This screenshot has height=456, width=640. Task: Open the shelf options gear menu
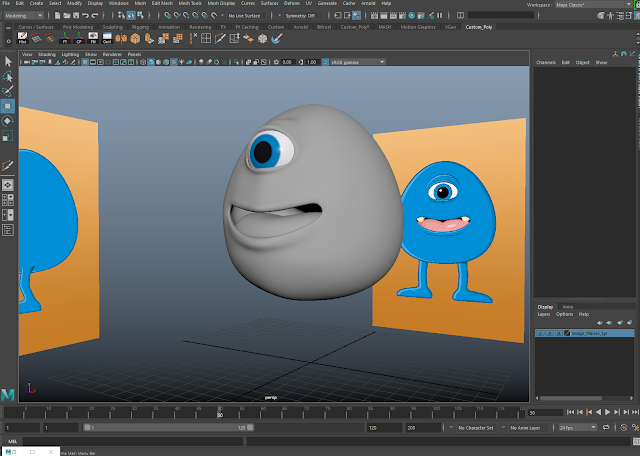(x=9, y=41)
